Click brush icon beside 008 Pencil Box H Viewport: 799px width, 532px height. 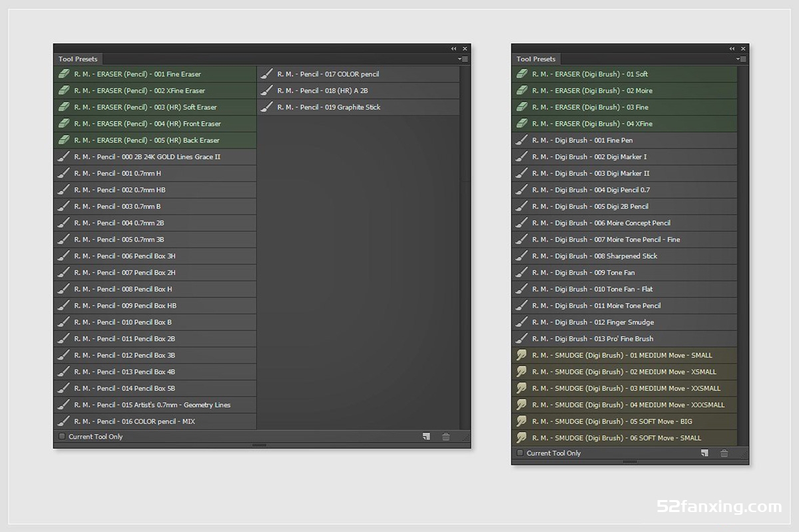coord(64,289)
